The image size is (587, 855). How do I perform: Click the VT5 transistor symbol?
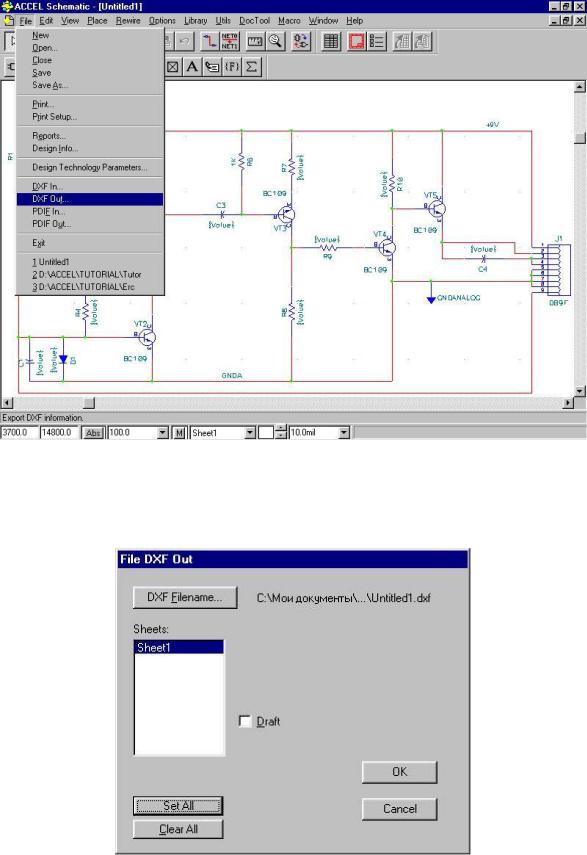[436, 208]
